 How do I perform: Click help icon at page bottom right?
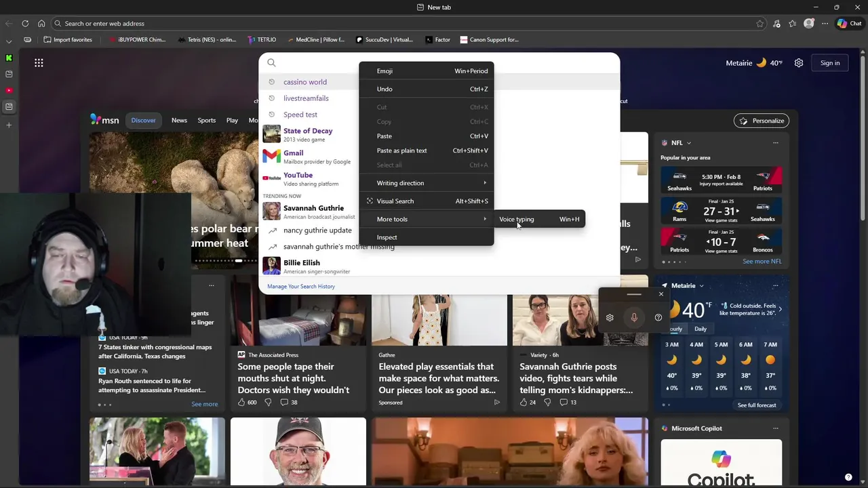point(848,477)
